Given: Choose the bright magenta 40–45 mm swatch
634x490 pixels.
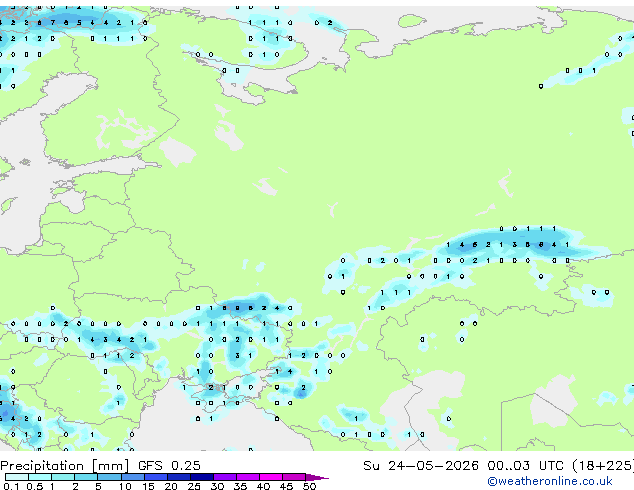Looking at the screenshot, I should (x=271, y=477).
